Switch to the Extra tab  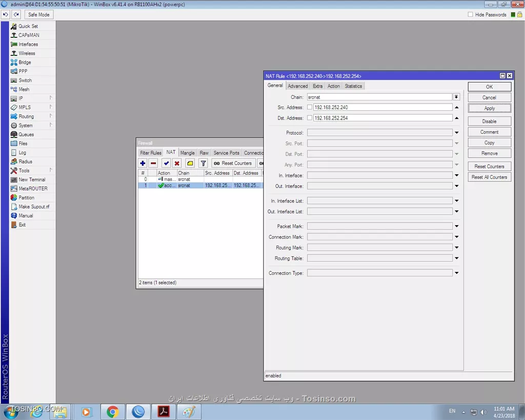pyautogui.click(x=318, y=86)
